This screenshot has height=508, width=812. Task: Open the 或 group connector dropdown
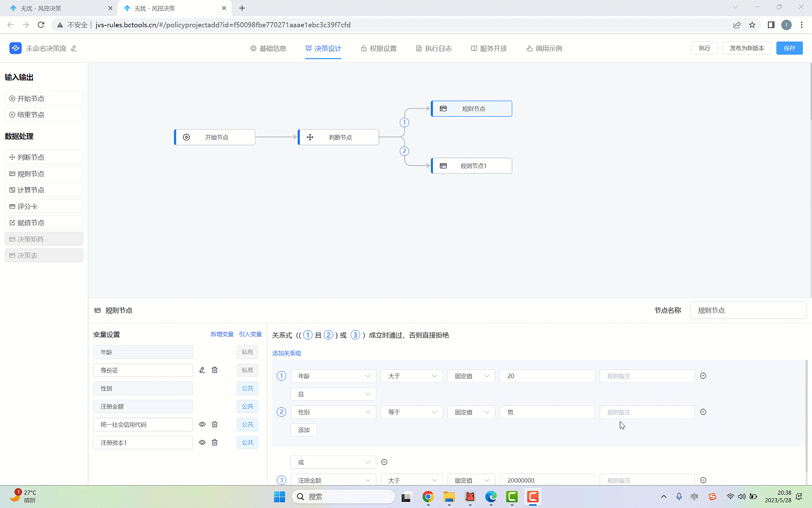334,462
